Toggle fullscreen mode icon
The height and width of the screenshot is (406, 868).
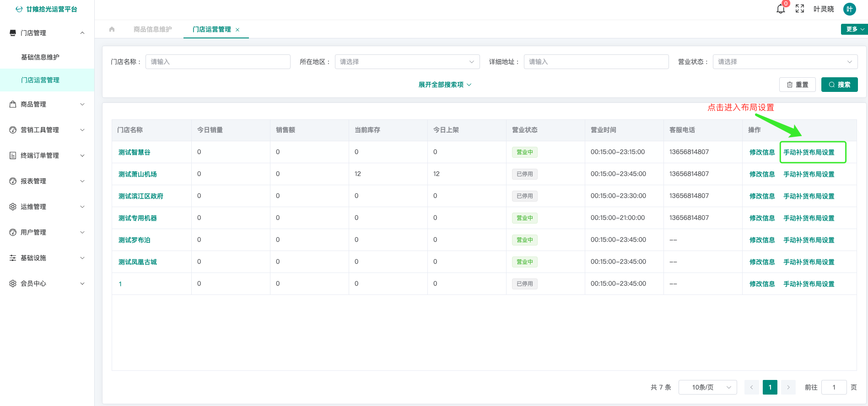800,9
